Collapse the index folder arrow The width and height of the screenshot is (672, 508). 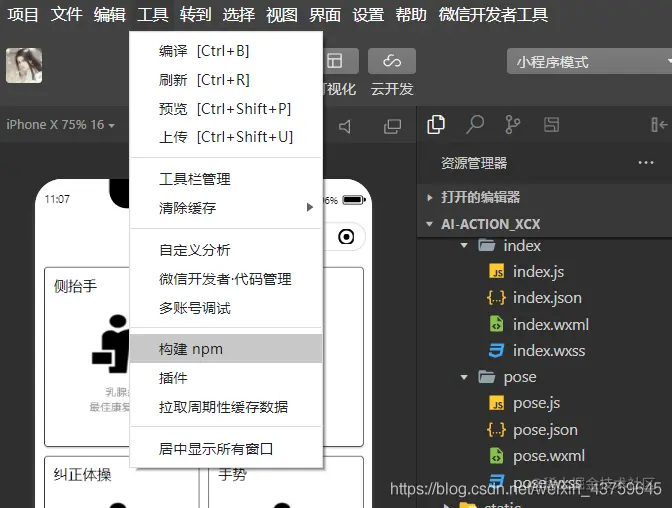coord(464,246)
